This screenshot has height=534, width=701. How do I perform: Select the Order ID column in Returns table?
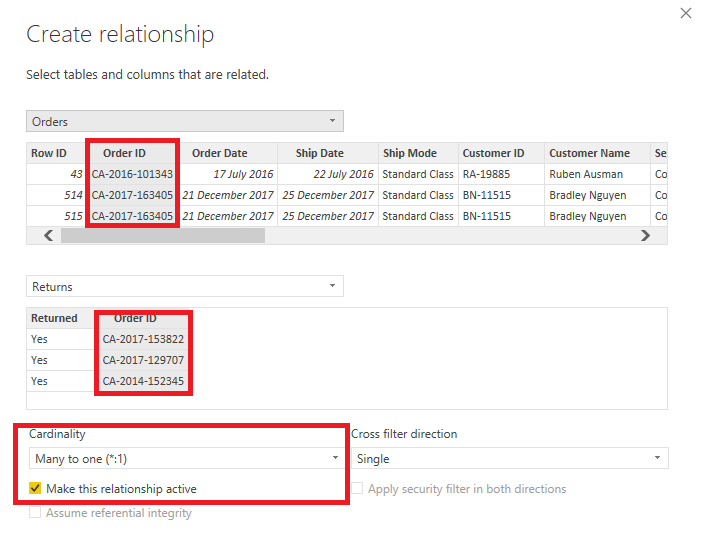tap(135, 318)
